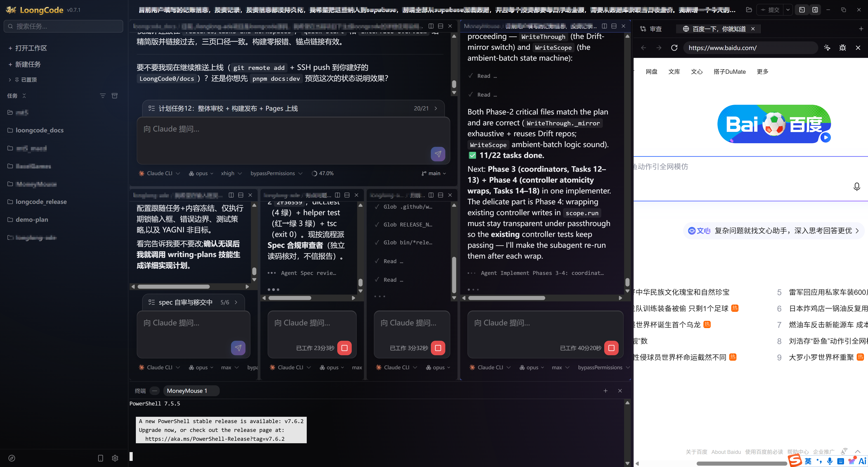This screenshot has height=467, width=868.
Task: Activate the element picker cursor in browser toolbar
Action: (827, 48)
